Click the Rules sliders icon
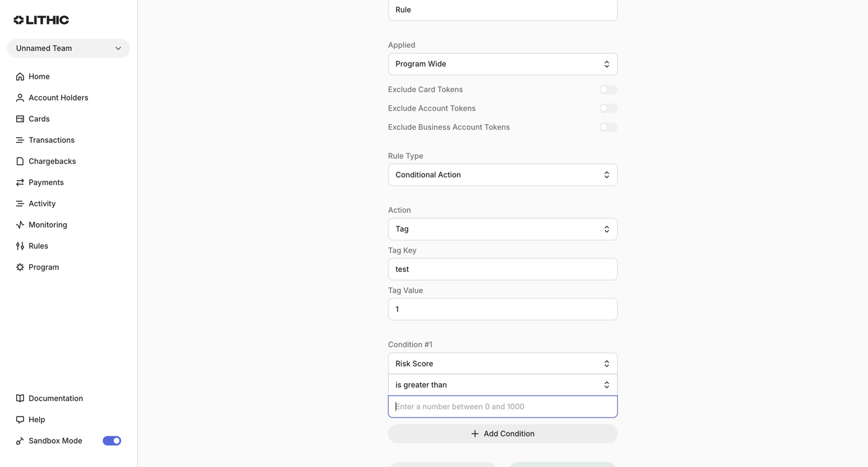The height and width of the screenshot is (467, 868). [20, 246]
